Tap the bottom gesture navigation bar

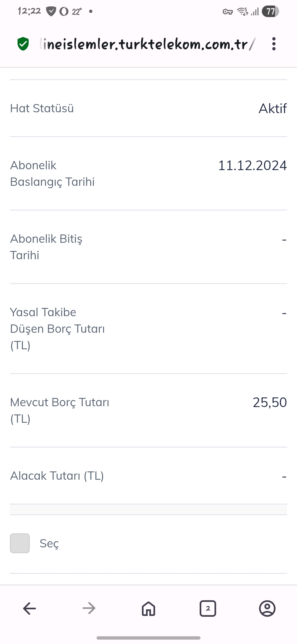coord(148,638)
